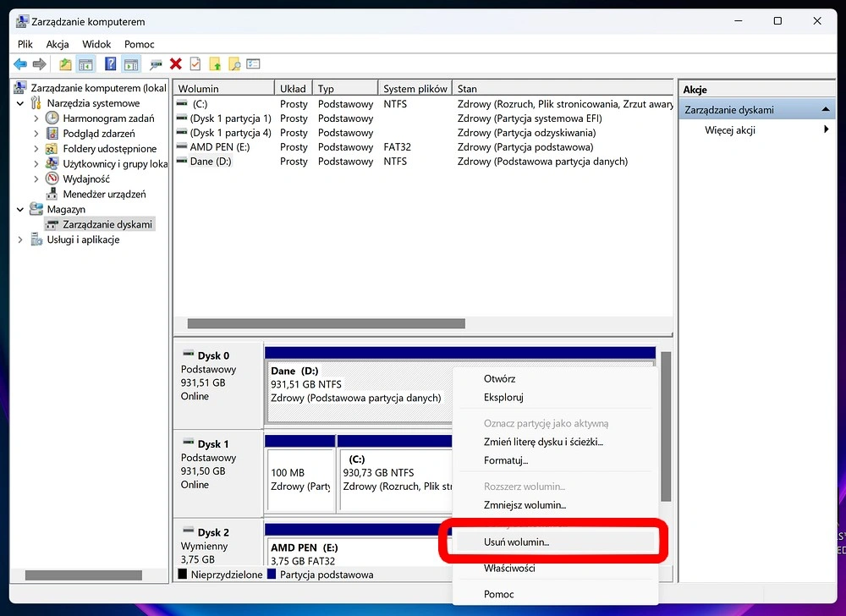Sort by the Typ column header

click(345, 89)
